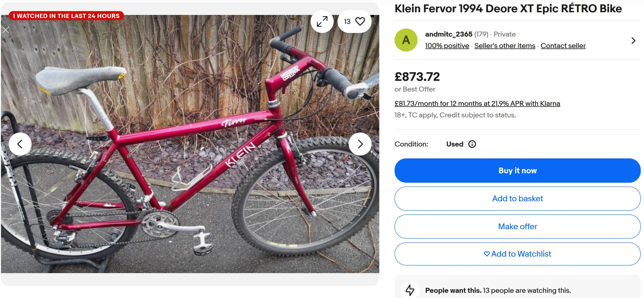644x298 pixels.
Task: Expand image to fullscreen view
Action: click(322, 21)
